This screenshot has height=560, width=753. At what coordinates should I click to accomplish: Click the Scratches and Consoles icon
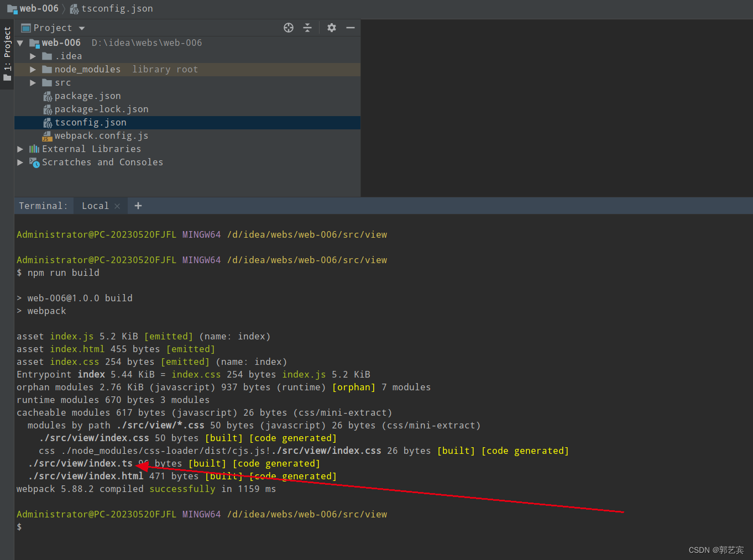[34, 162]
